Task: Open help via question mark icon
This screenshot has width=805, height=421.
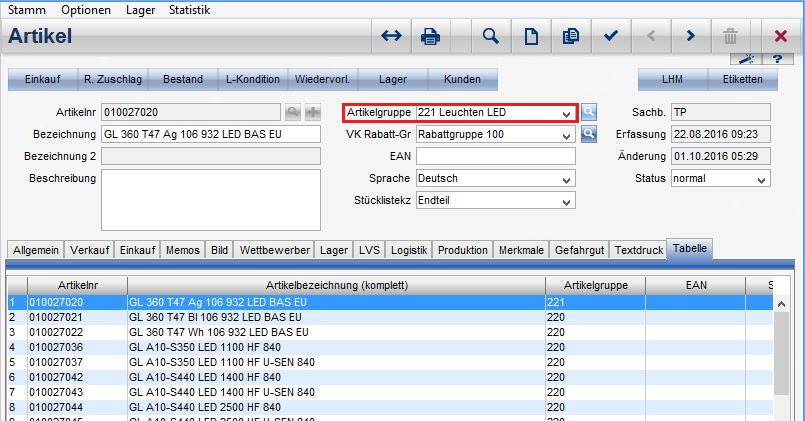Action: click(776, 60)
